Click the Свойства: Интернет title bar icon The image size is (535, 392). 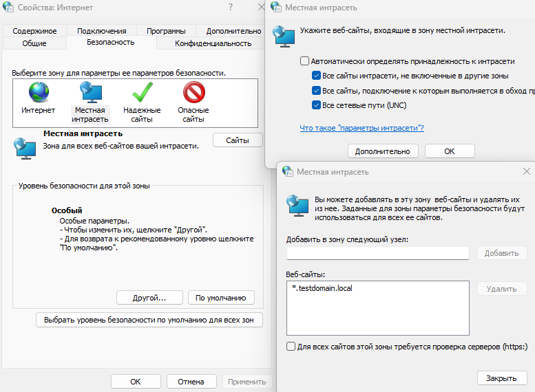click(8, 7)
